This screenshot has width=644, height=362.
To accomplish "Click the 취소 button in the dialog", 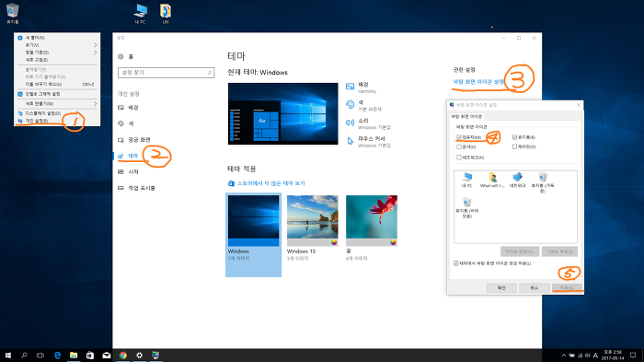I will click(534, 287).
